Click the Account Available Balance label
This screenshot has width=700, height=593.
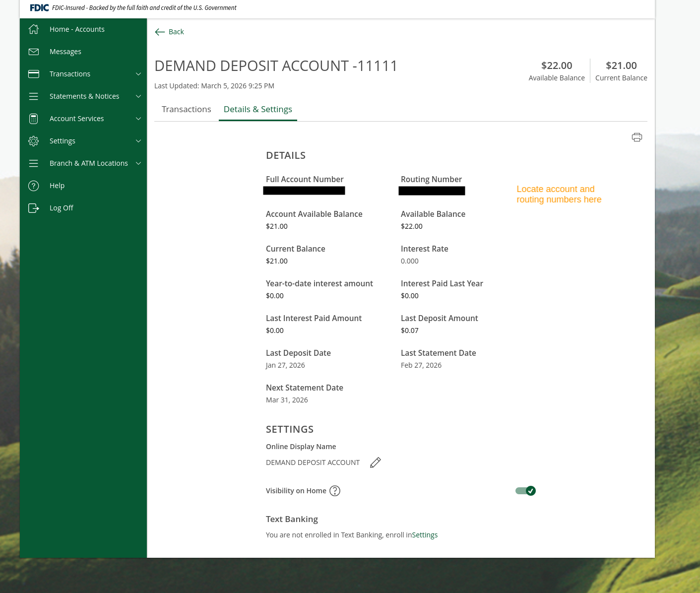click(314, 214)
